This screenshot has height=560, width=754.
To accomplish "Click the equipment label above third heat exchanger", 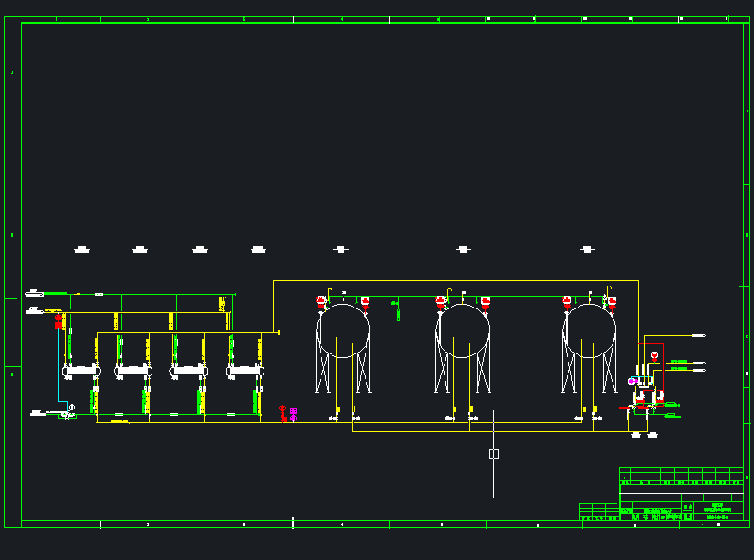I will coord(199,250).
